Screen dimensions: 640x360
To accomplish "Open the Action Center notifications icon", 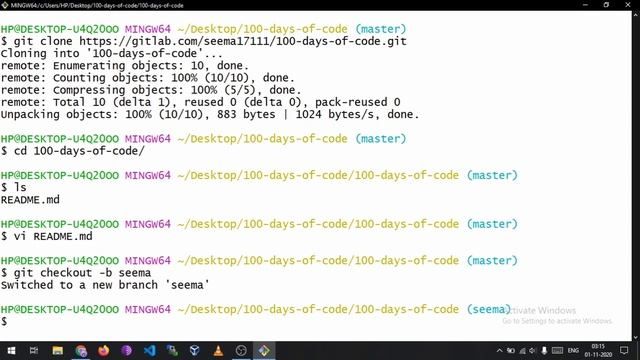I will click(624, 351).
